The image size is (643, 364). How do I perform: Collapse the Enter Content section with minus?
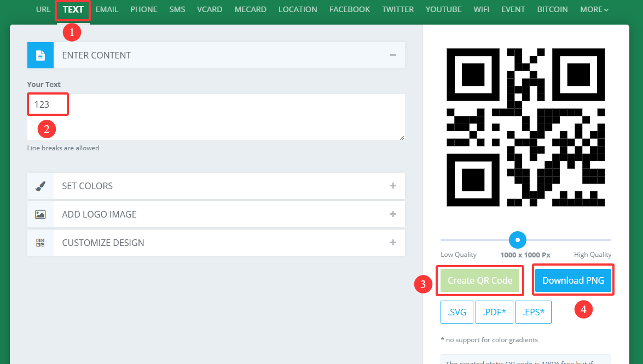[393, 55]
